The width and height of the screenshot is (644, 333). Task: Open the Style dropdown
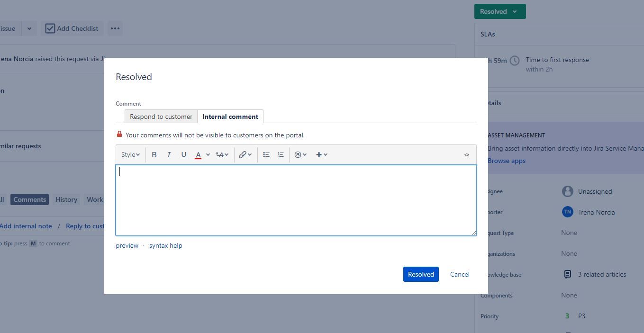click(x=130, y=154)
